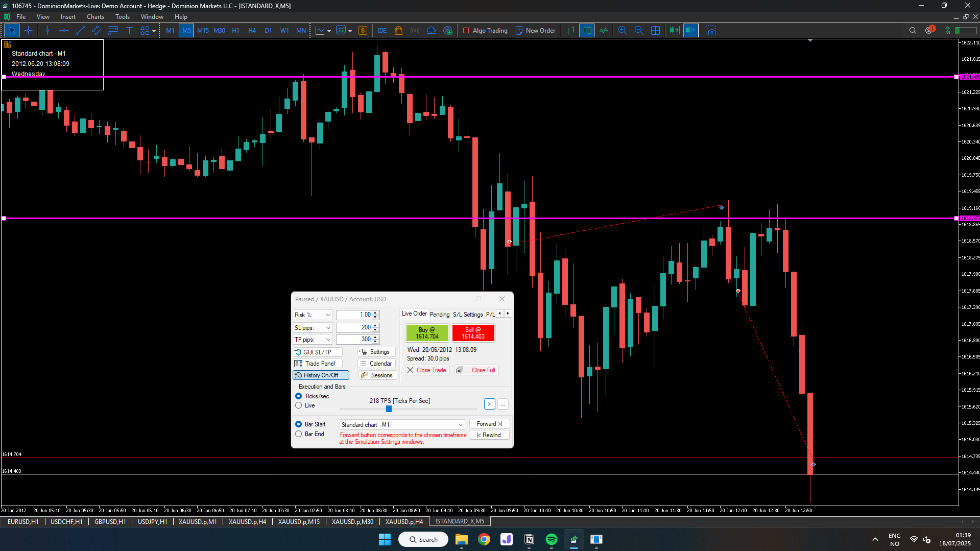This screenshot has width=980, height=551.
Task: Click the ticks per second slider handle
Action: pyautogui.click(x=389, y=409)
